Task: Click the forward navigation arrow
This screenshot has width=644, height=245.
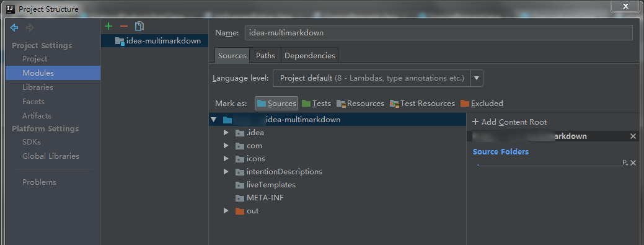Action: click(30, 27)
